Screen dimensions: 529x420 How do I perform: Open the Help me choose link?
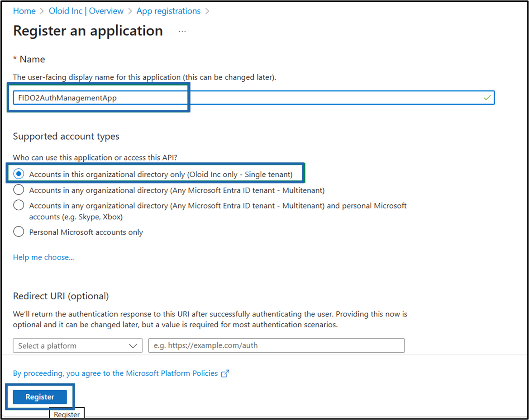pos(43,257)
